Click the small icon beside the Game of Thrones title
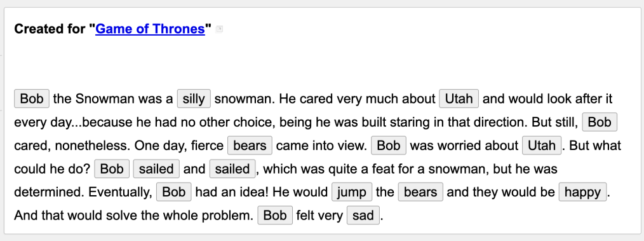This screenshot has height=241, width=644. point(219,29)
